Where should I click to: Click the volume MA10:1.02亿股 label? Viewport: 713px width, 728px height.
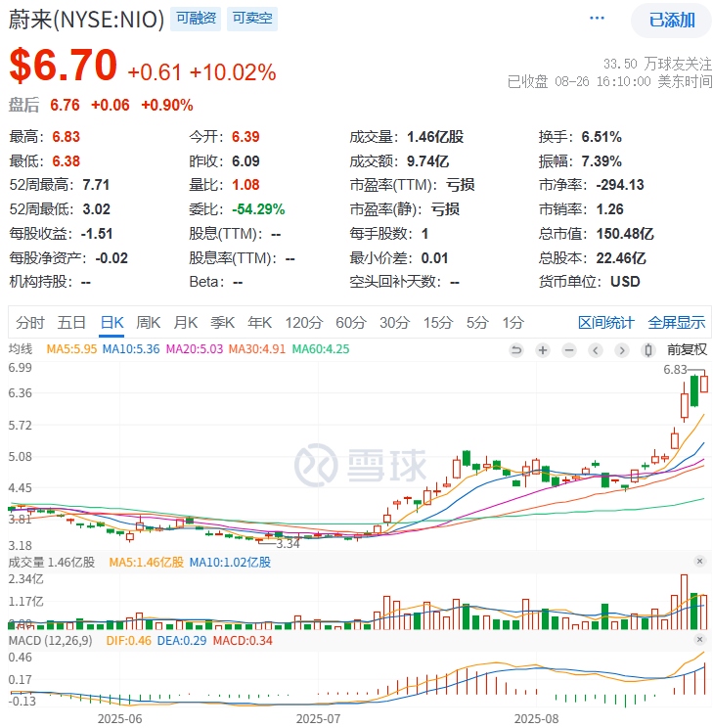230,563
